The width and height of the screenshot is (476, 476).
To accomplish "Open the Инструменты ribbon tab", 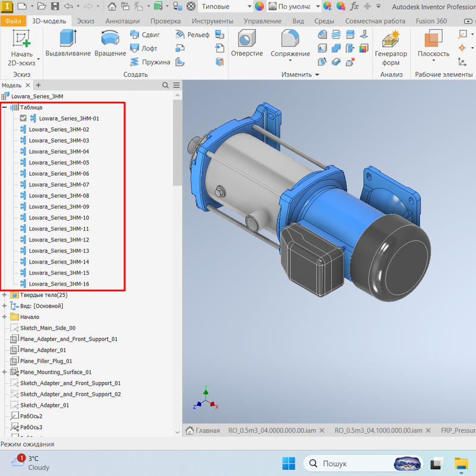I will click(212, 21).
